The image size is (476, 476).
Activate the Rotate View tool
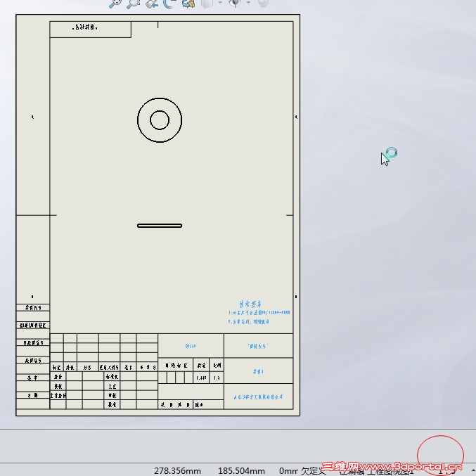(x=169, y=3)
